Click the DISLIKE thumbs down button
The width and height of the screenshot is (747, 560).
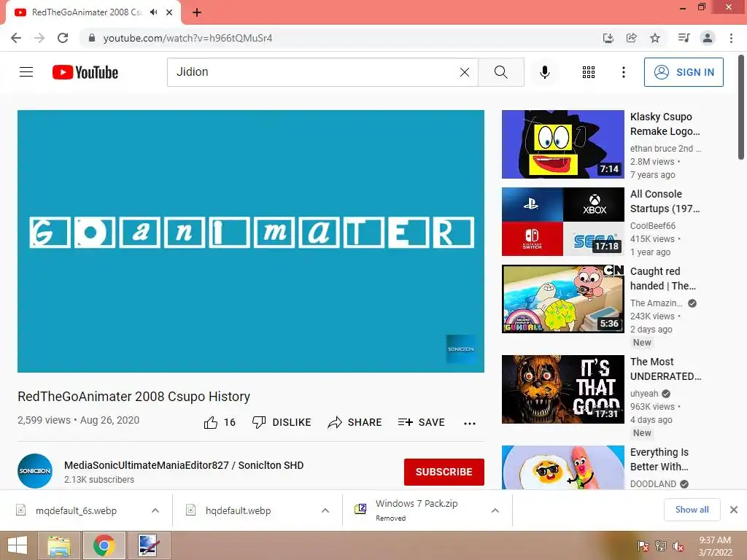point(282,422)
